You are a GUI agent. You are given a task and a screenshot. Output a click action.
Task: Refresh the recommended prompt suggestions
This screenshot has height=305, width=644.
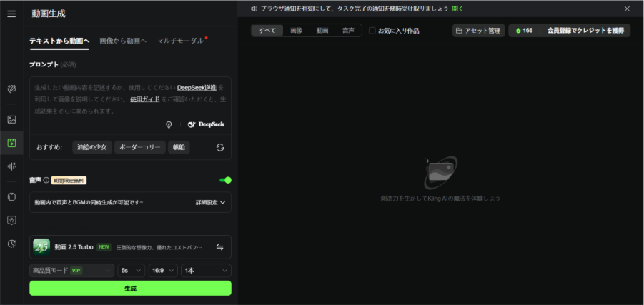tap(220, 147)
